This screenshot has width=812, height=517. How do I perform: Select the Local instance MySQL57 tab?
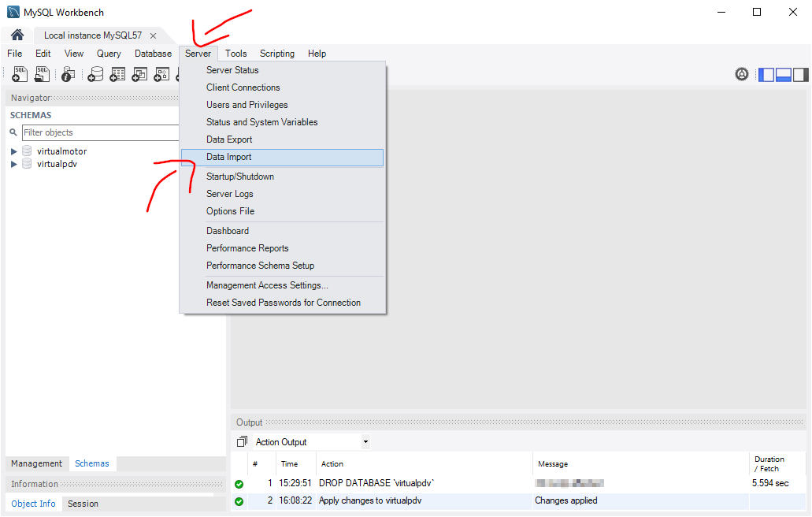(93, 35)
